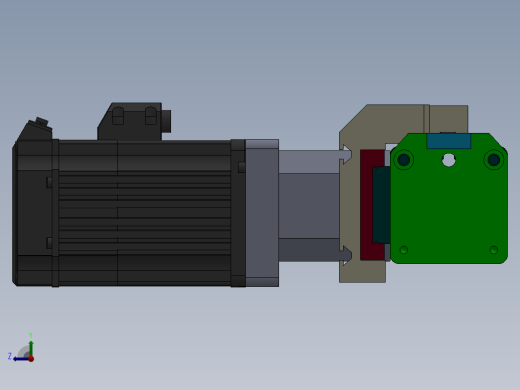Select the lower-left small hole on green plate
Screen dimensions: 520x390
pos(404,250)
